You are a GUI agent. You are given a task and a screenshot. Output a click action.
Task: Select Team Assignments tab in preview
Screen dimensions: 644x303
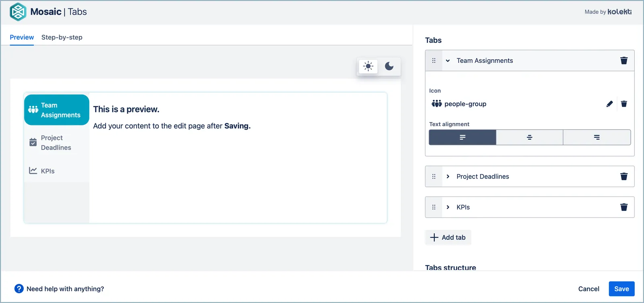tap(57, 110)
